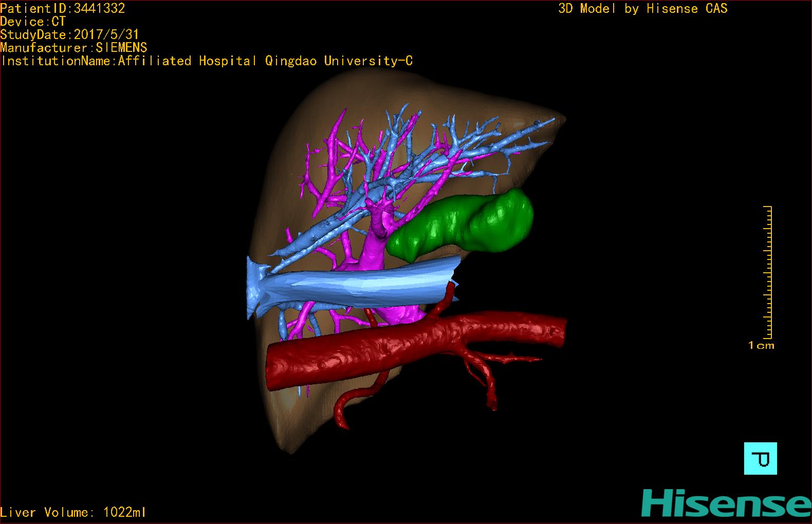Click the cyan orientation indicator icon

[x=760, y=458]
